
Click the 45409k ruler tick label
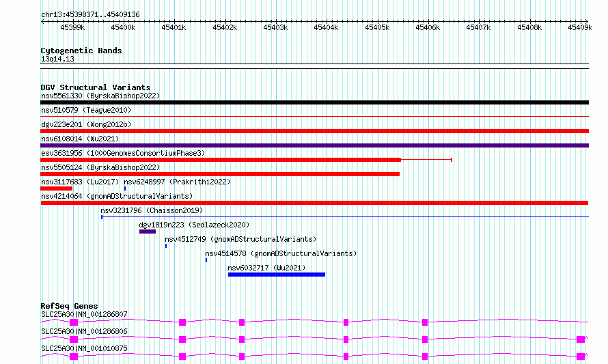pyautogui.click(x=580, y=27)
